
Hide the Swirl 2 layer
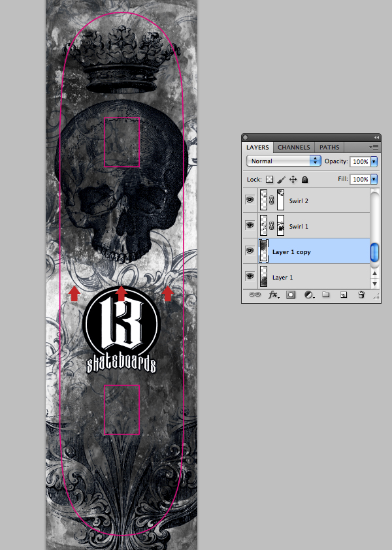click(x=250, y=200)
